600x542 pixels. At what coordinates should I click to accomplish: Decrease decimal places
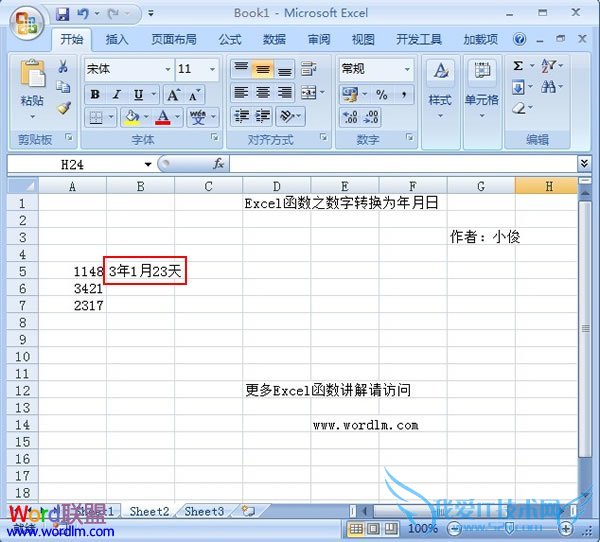pos(371,117)
